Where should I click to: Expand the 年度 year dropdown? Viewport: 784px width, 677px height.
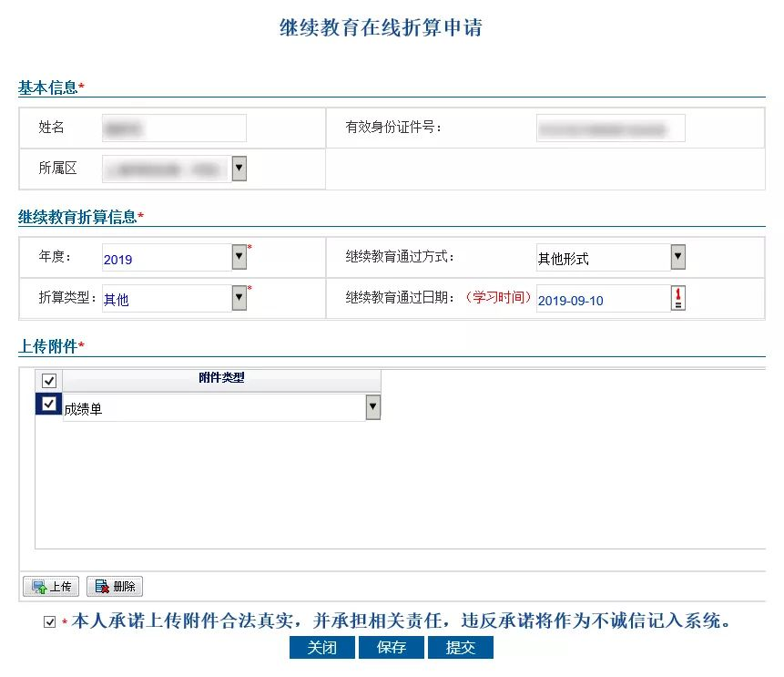[239, 258]
